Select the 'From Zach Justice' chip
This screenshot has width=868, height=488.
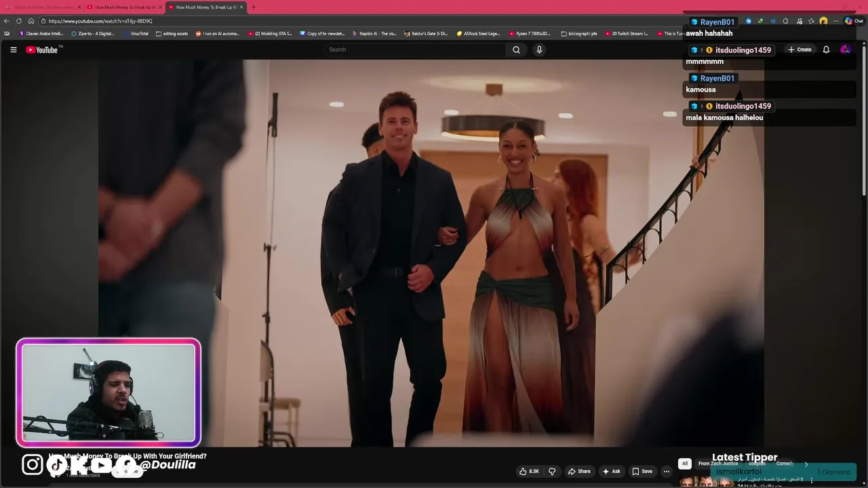[x=717, y=464]
